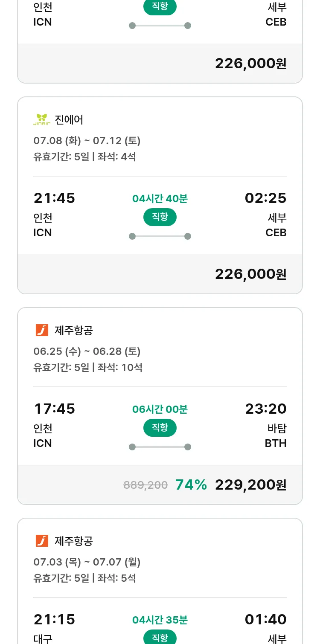This screenshot has width=320, height=644.
Task: Open the 진에어 airline name
Action: 69,120
